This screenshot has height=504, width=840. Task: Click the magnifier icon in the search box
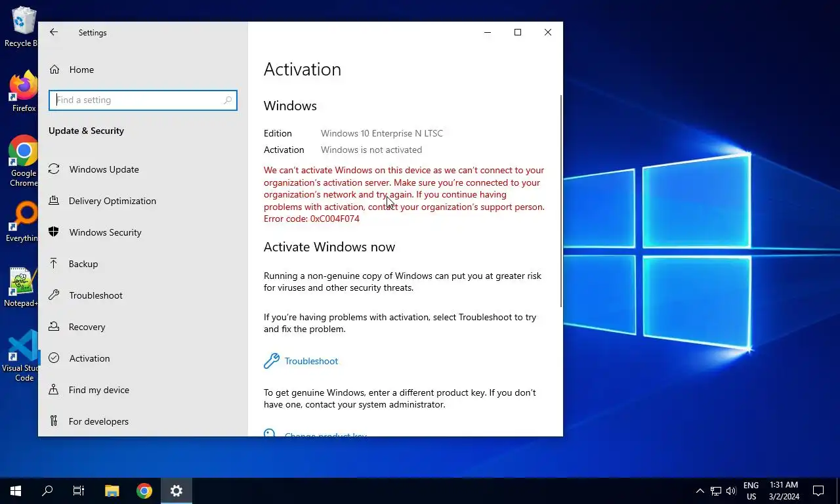228,100
